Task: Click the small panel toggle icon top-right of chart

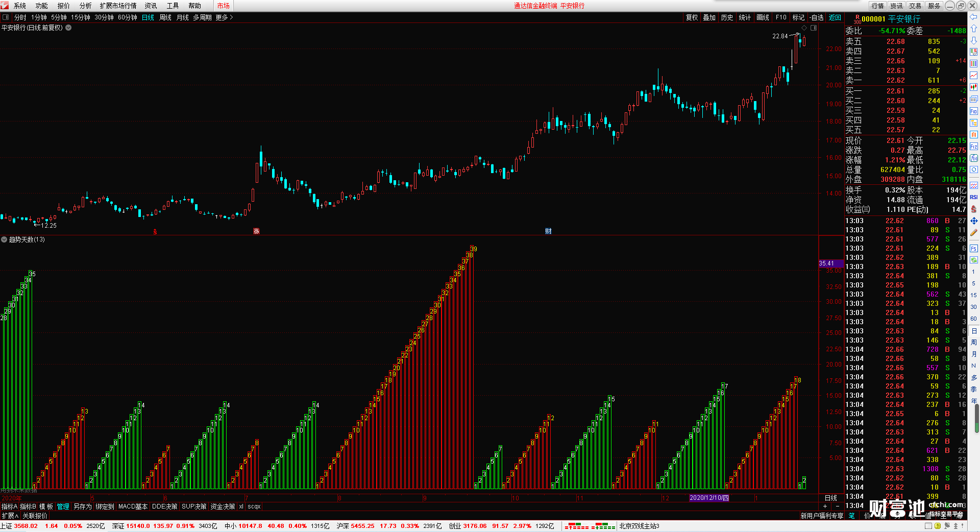Action: pos(814,28)
